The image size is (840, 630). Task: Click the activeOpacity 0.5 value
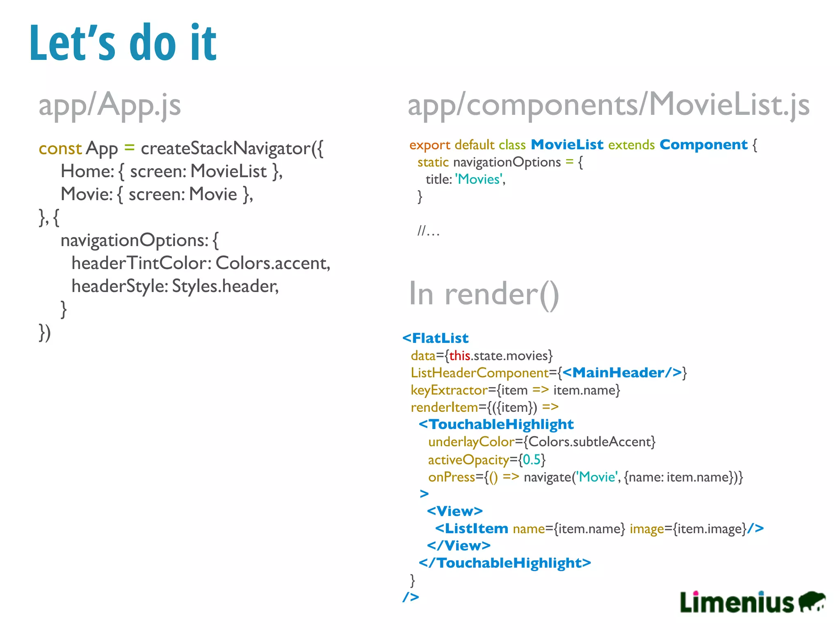click(x=532, y=459)
